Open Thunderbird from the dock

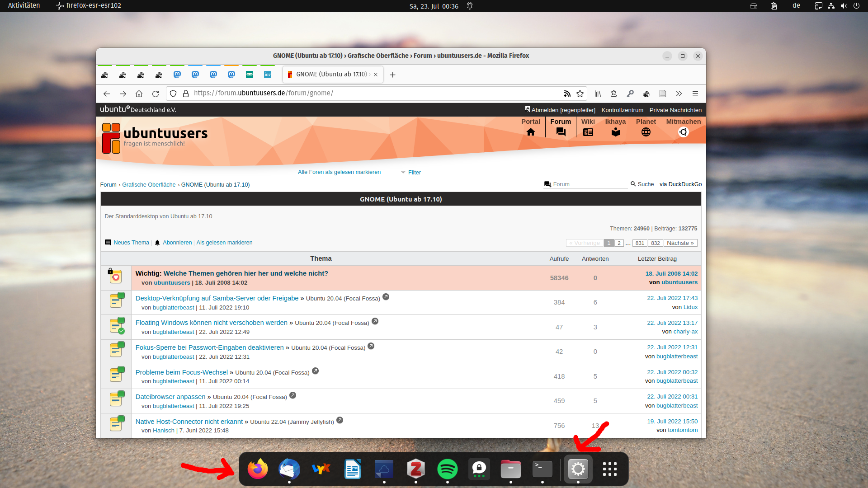click(x=289, y=469)
